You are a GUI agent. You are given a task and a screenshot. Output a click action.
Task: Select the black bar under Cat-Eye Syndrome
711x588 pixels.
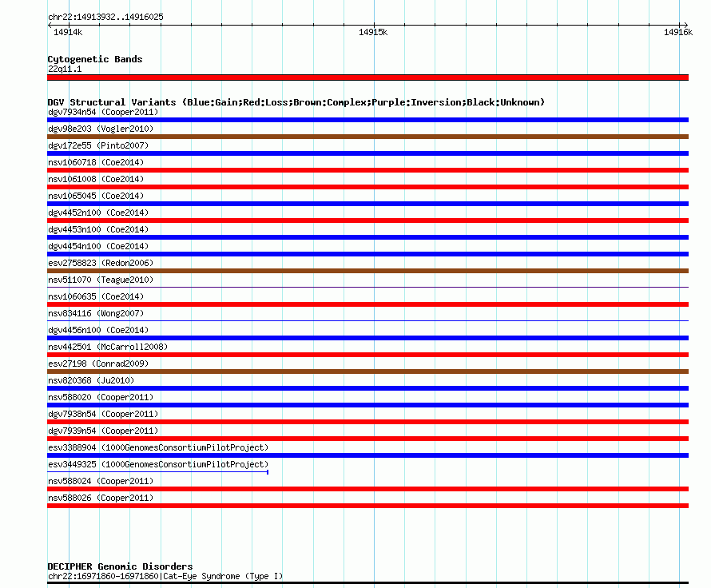pyautogui.click(x=367, y=582)
